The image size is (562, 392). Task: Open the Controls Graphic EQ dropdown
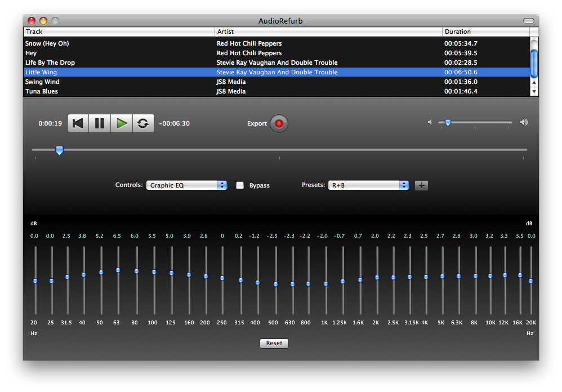[x=186, y=185]
